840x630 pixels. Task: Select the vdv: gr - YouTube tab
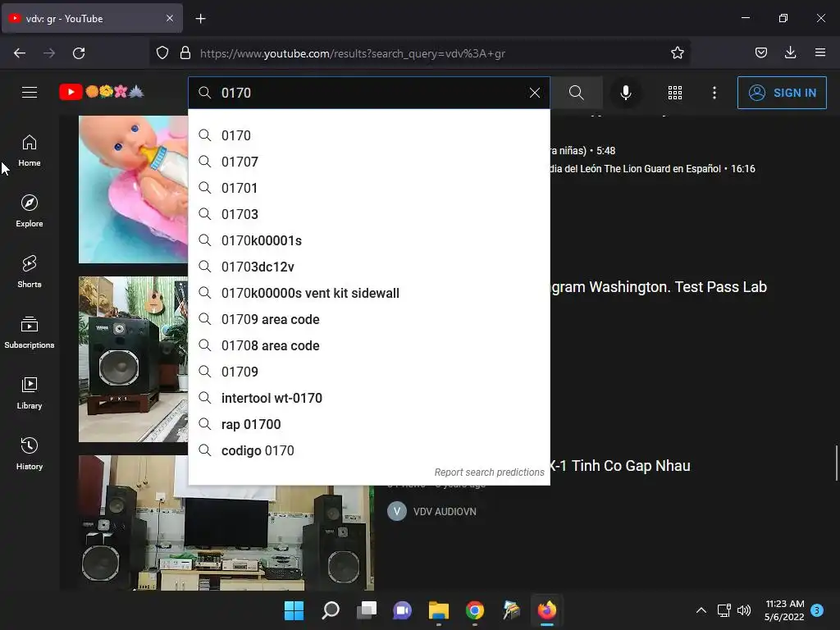coord(92,18)
